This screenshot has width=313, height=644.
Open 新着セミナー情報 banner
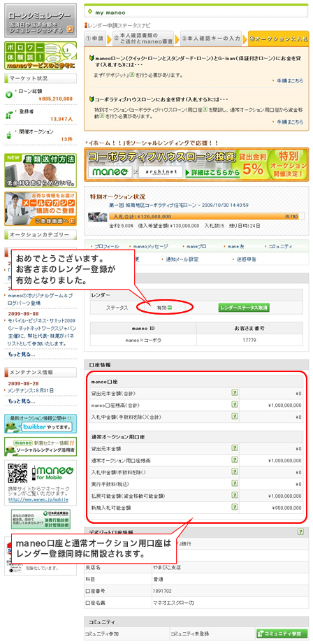pyautogui.click(x=41, y=446)
